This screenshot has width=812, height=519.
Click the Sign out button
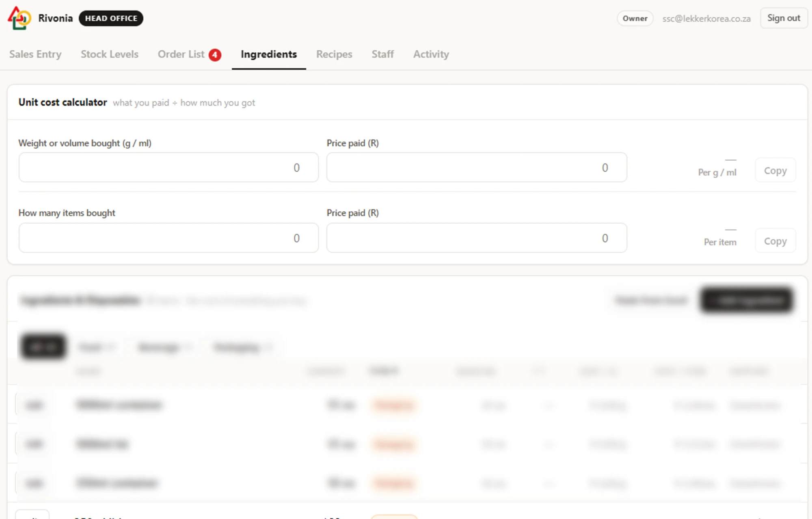pyautogui.click(x=784, y=18)
